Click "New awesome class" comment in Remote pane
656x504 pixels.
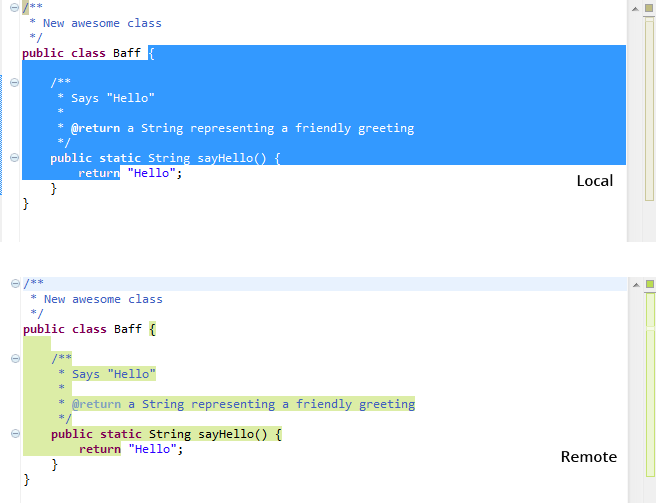tap(102, 299)
